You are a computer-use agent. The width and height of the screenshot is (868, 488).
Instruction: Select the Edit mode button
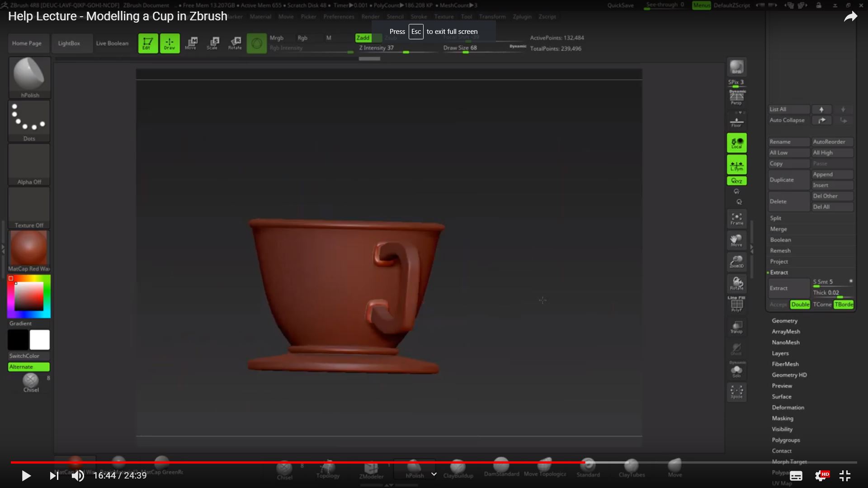coord(148,43)
